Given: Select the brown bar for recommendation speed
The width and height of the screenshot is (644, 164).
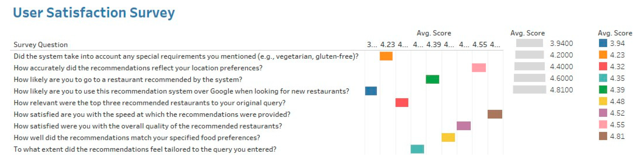Looking at the screenshot, I should click(x=495, y=114).
